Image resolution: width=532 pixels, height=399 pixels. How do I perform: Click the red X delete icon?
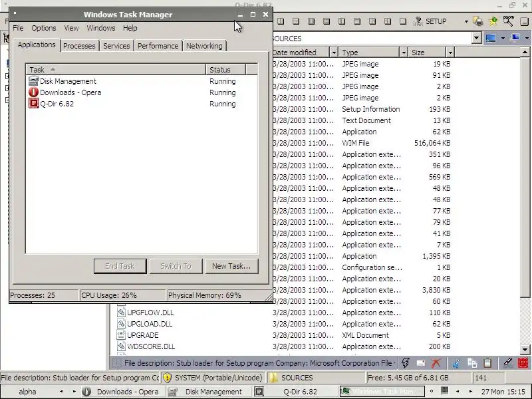[436, 362]
